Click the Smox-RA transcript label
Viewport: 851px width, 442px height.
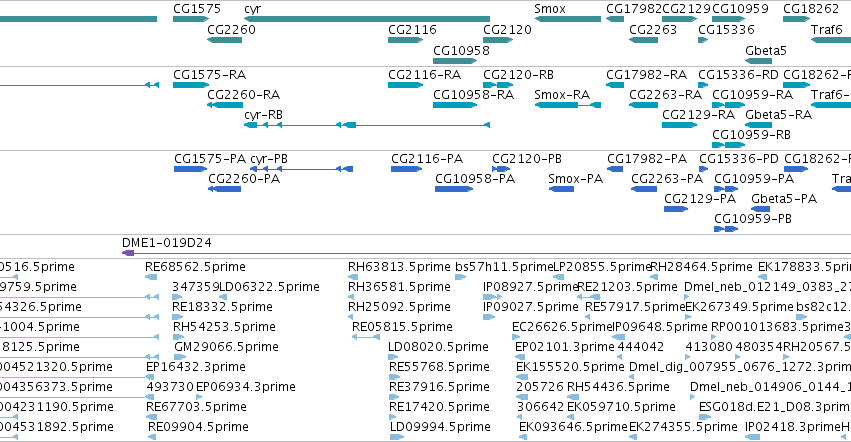tap(562, 94)
